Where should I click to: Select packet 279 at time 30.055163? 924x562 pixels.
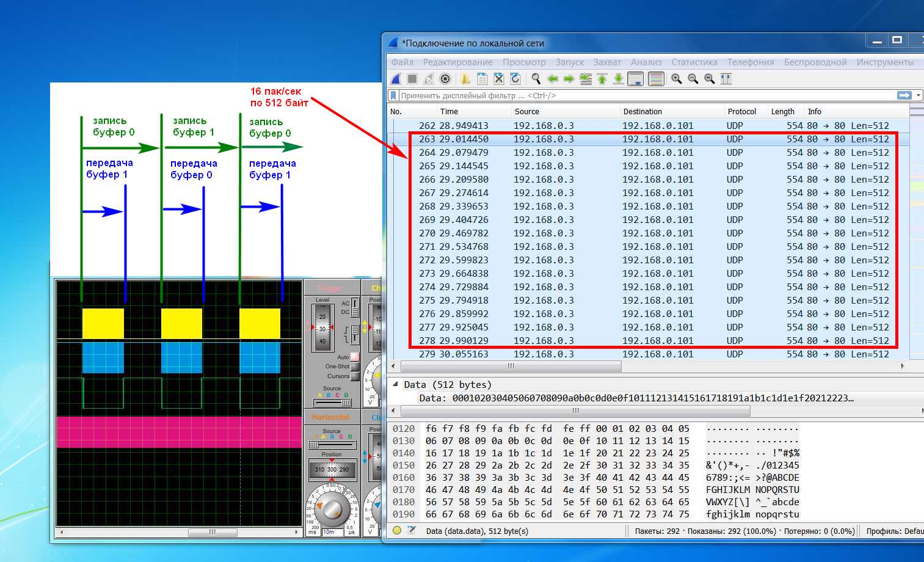click(x=647, y=354)
